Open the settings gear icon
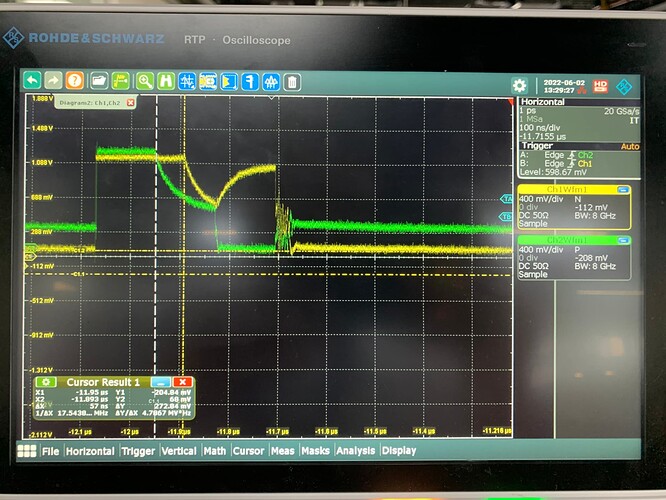666x500 pixels. 519,86
